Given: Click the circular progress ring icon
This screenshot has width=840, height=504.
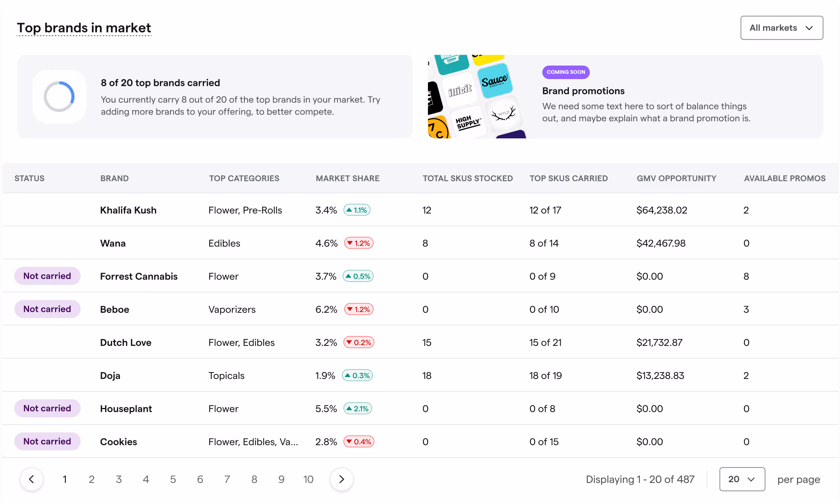Looking at the screenshot, I should pyautogui.click(x=59, y=97).
